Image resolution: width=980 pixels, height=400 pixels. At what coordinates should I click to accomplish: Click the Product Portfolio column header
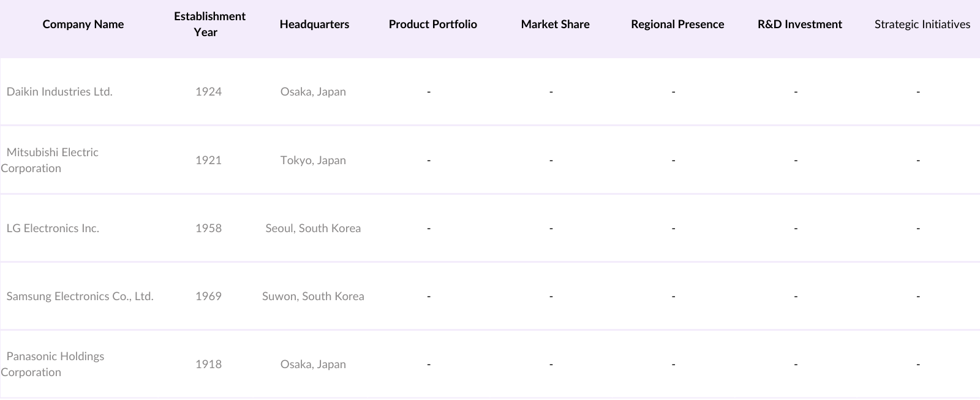(433, 25)
